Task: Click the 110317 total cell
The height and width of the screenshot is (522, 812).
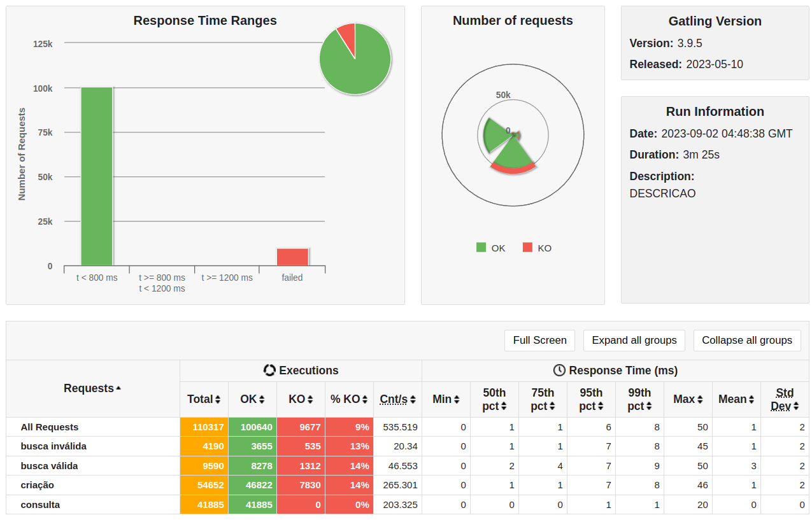Action: point(204,427)
